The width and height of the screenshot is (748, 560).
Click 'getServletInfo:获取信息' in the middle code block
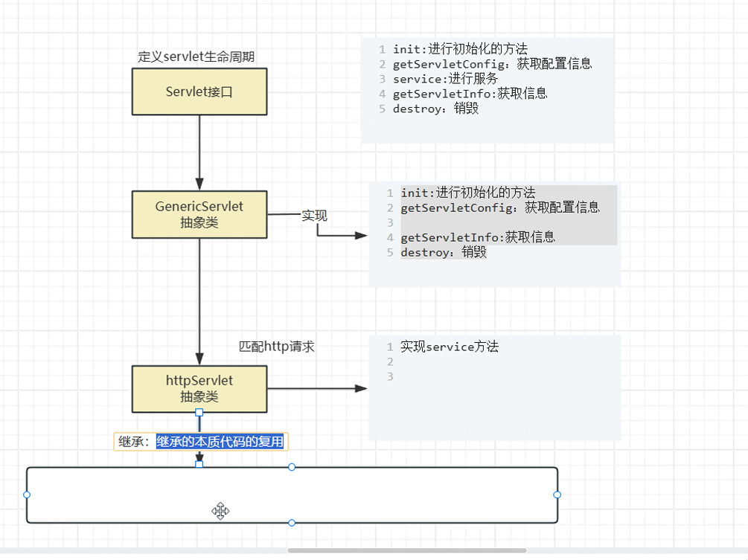478,237
